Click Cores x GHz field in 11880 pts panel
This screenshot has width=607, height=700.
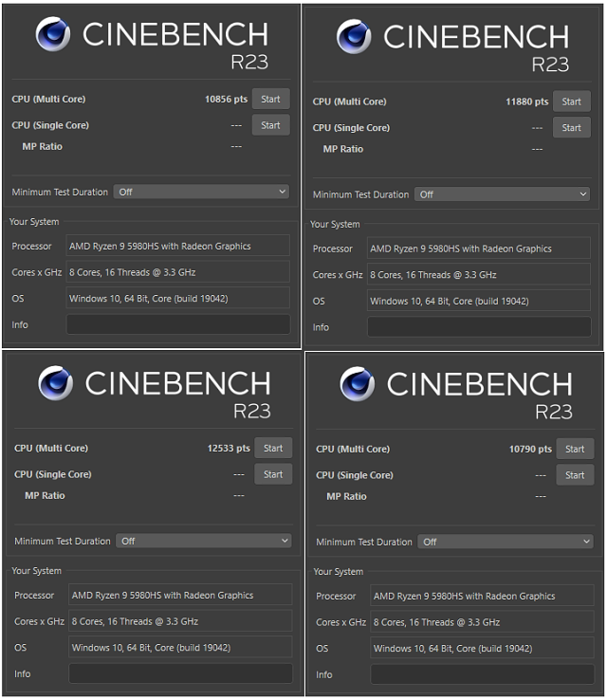479,275
